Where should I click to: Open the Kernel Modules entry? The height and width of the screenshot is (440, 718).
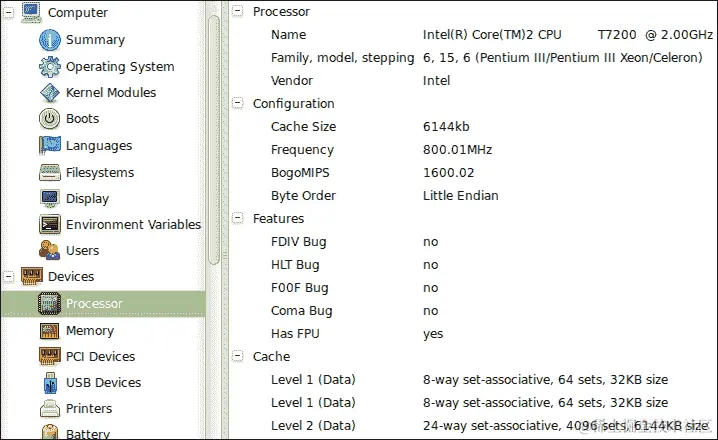tap(111, 93)
